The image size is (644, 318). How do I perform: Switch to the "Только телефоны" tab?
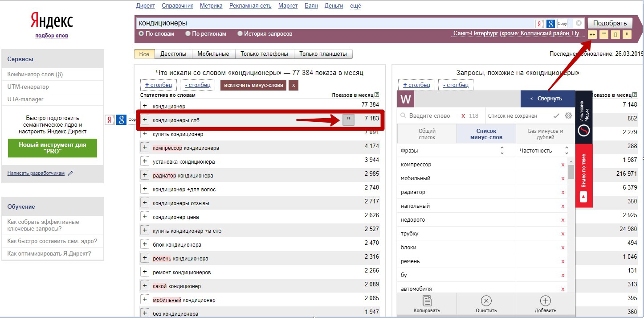pos(265,54)
